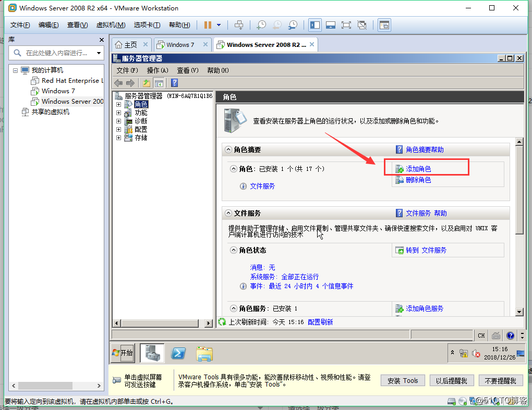Open 角色摘要帮助 link
This screenshot has height=410, width=532.
pos(425,150)
